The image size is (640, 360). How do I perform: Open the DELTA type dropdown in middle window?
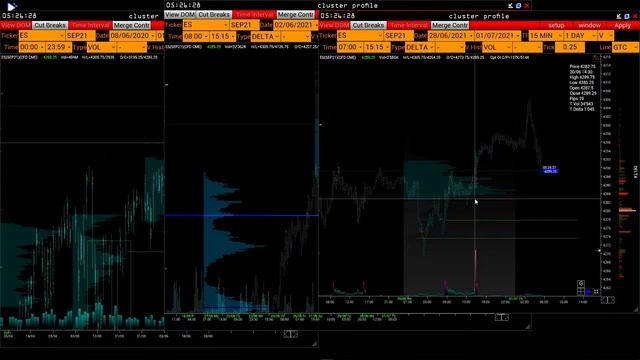tap(265, 36)
